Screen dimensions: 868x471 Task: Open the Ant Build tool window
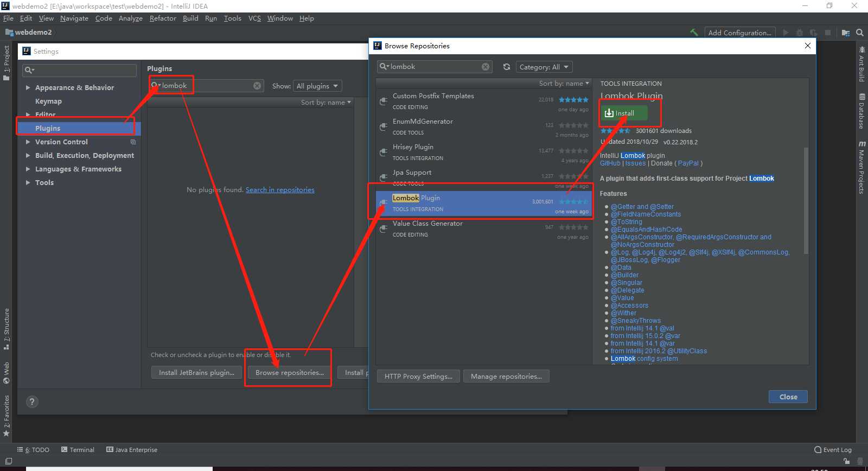coord(861,64)
